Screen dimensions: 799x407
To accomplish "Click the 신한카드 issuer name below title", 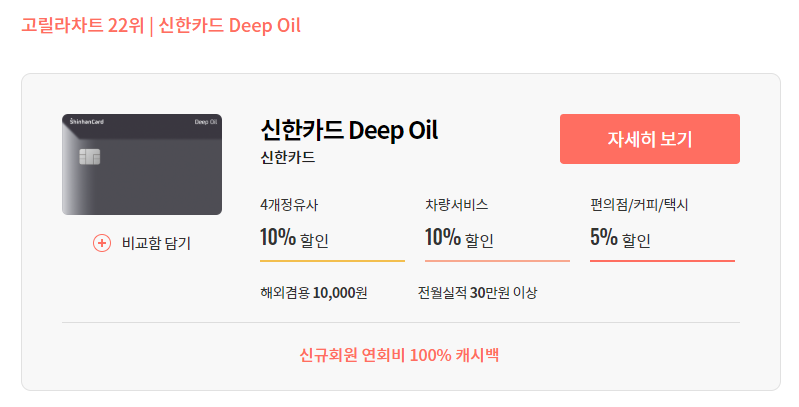I will tap(287, 157).
